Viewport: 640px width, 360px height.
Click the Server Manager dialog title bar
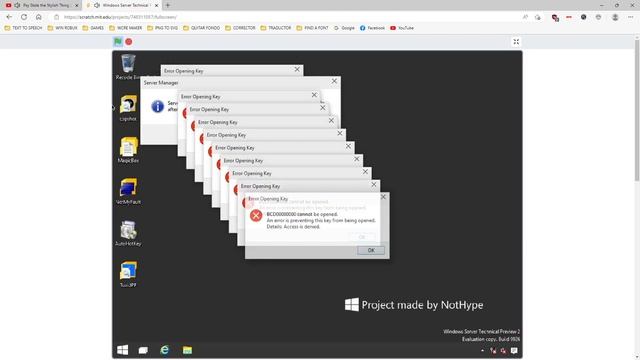pos(241,82)
